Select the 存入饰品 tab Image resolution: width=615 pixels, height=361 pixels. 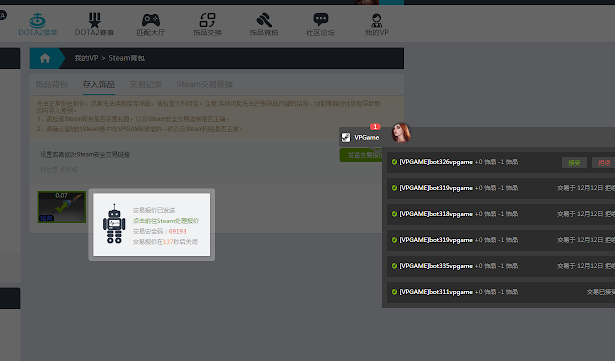coord(98,84)
